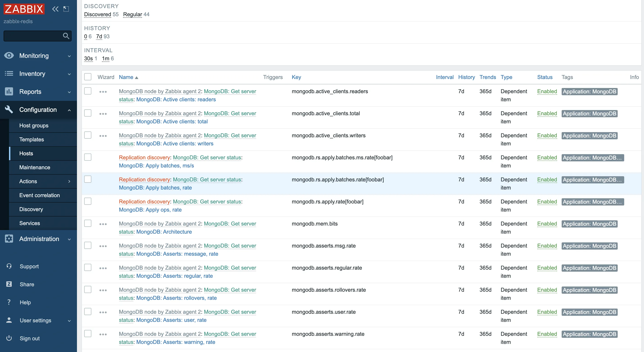Image resolution: width=644 pixels, height=352 pixels.
Task: Filter by 30s interval subfilter
Action: 88,58
